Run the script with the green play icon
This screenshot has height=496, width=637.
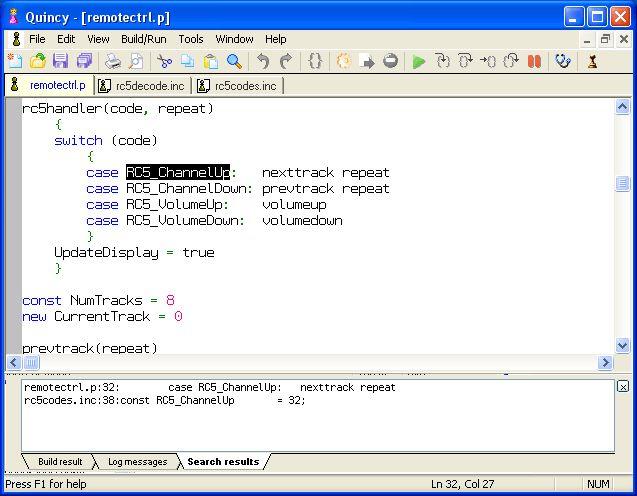tap(419, 62)
